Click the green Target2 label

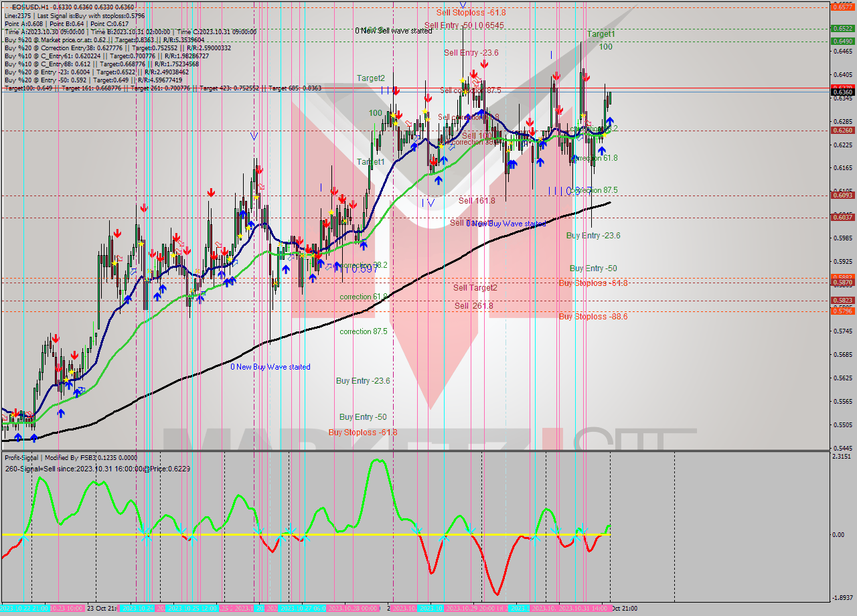370,78
